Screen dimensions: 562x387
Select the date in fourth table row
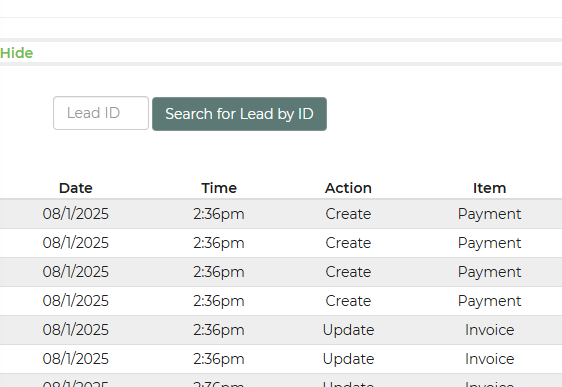(x=76, y=301)
